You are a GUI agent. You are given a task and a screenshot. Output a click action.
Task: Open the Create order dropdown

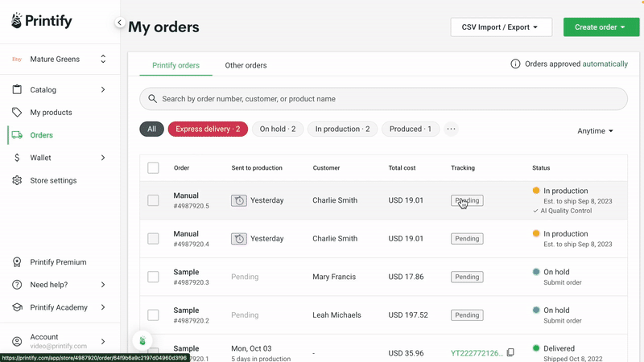(x=601, y=27)
